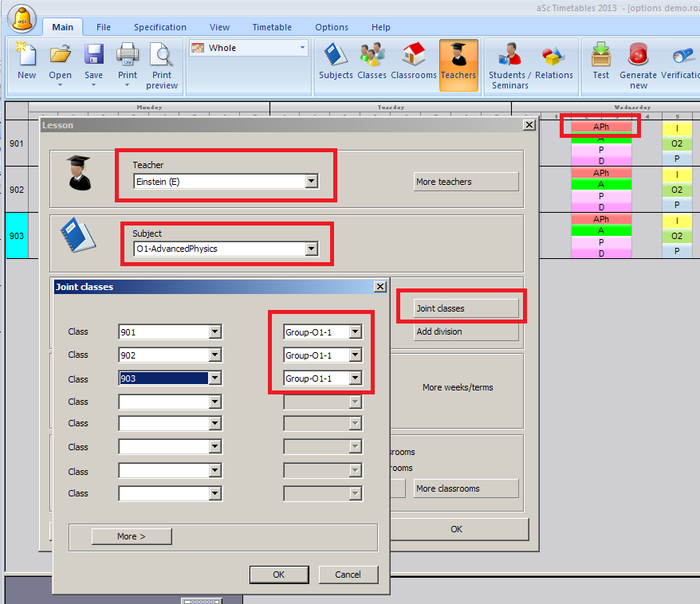This screenshot has width=700, height=604.
Task: Open the Classrooms house icon
Action: (413, 57)
